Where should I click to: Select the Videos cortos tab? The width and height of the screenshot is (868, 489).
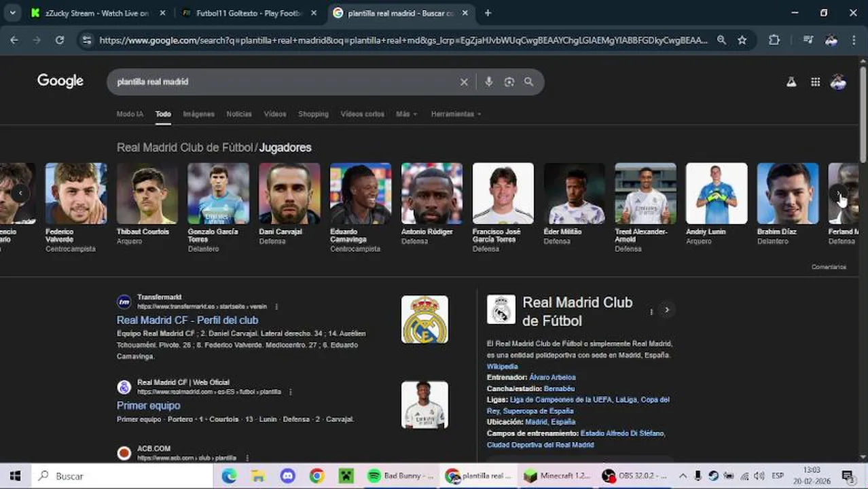[362, 114]
